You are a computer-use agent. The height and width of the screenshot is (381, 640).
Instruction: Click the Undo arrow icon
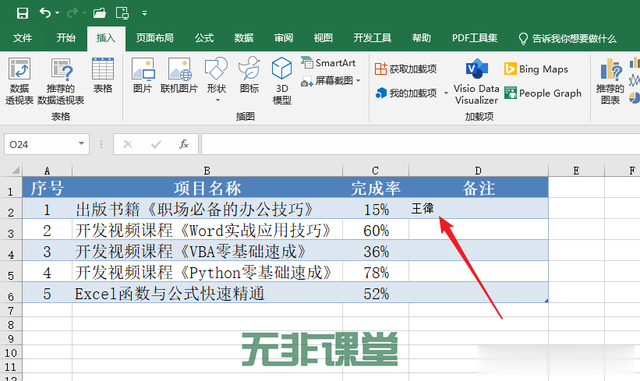[45, 13]
